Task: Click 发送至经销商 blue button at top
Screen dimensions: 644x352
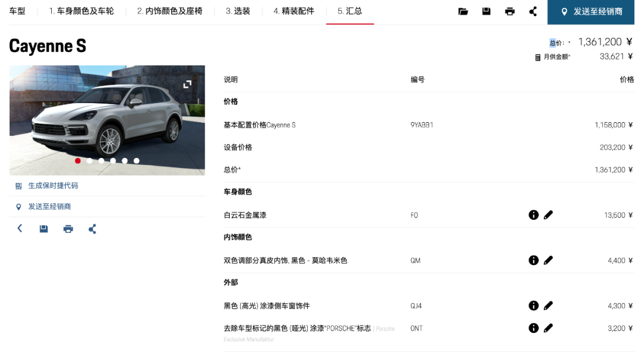Action: click(590, 12)
